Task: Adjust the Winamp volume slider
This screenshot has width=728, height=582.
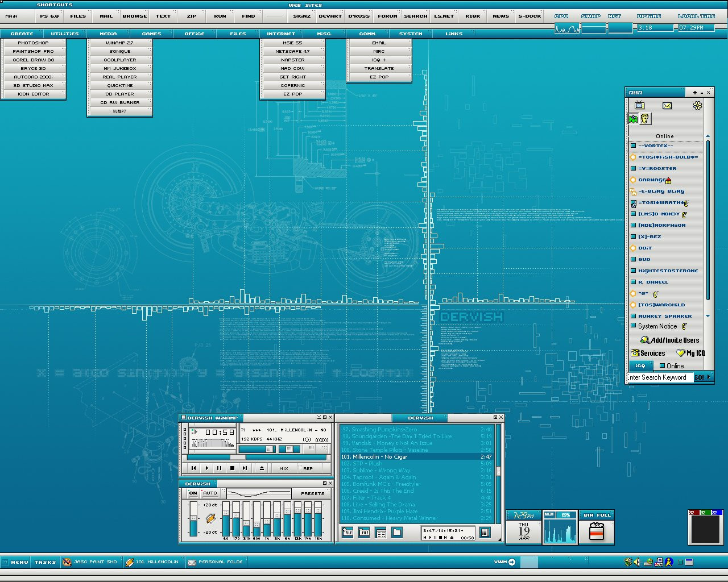Action: click(x=256, y=449)
